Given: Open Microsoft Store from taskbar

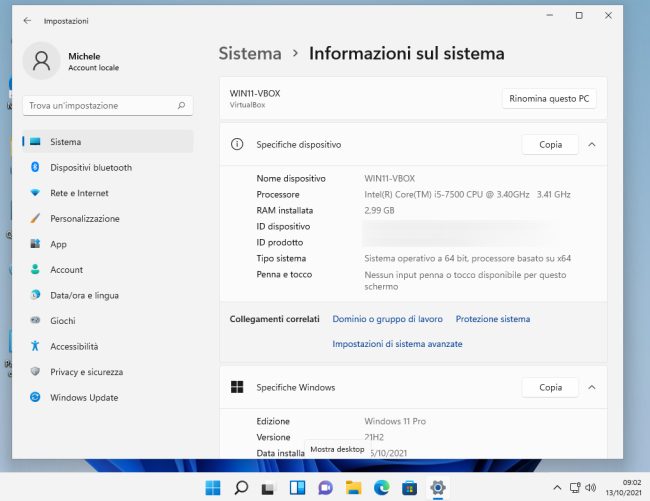Looking at the screenshot, I should 410,488.
